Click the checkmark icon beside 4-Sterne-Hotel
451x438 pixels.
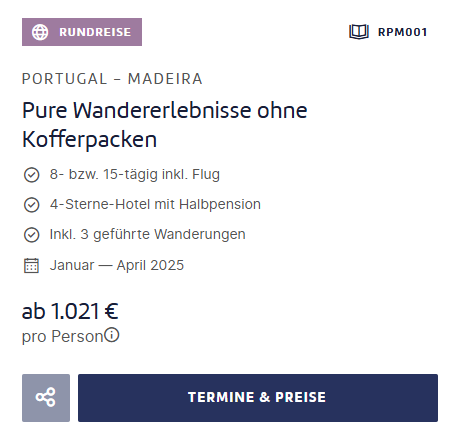click(32, 205)
